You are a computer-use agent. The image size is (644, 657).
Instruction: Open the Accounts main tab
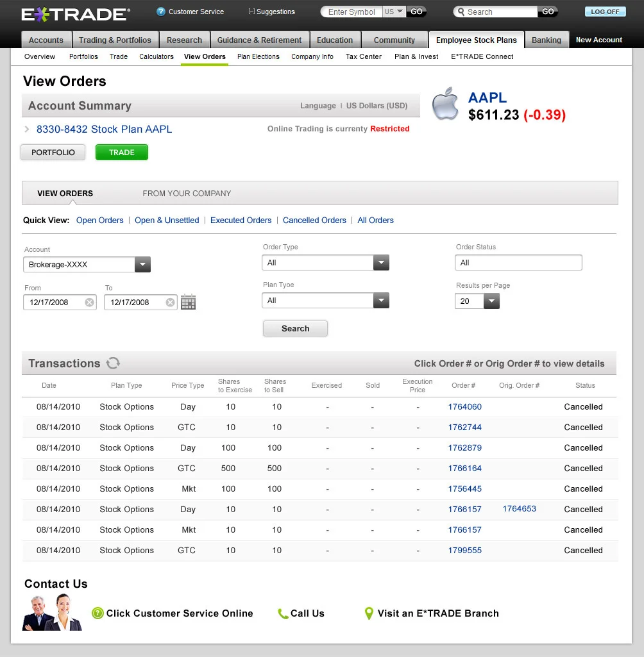(46, 40)
